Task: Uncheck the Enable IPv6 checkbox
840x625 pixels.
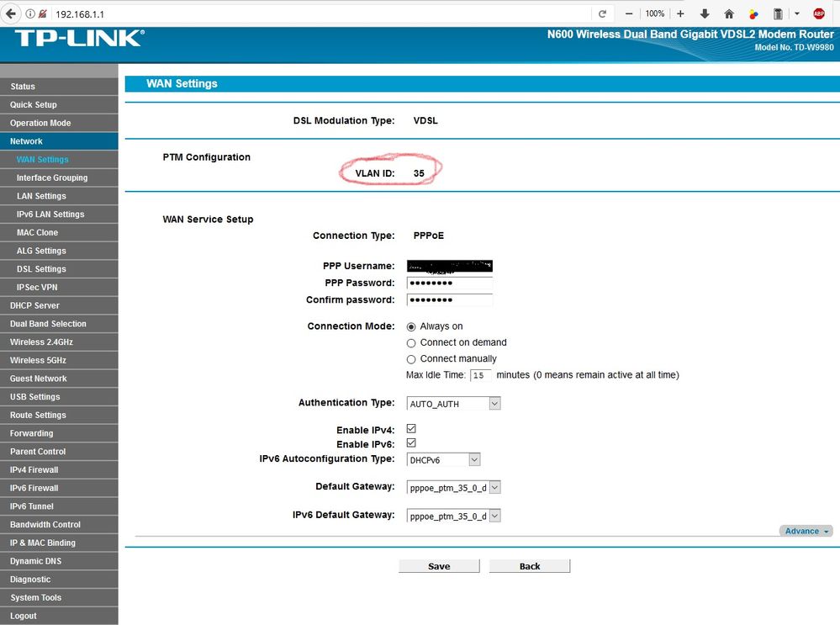Action: point(411,443)
